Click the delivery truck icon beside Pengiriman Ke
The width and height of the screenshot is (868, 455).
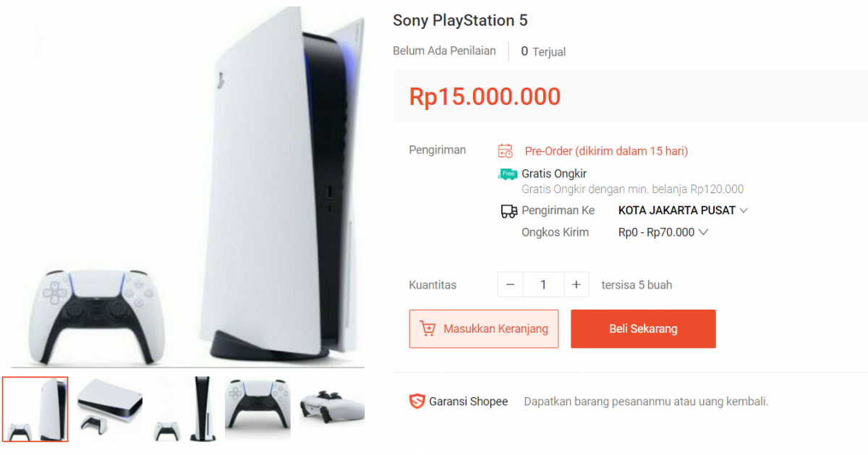coord(509,211)
